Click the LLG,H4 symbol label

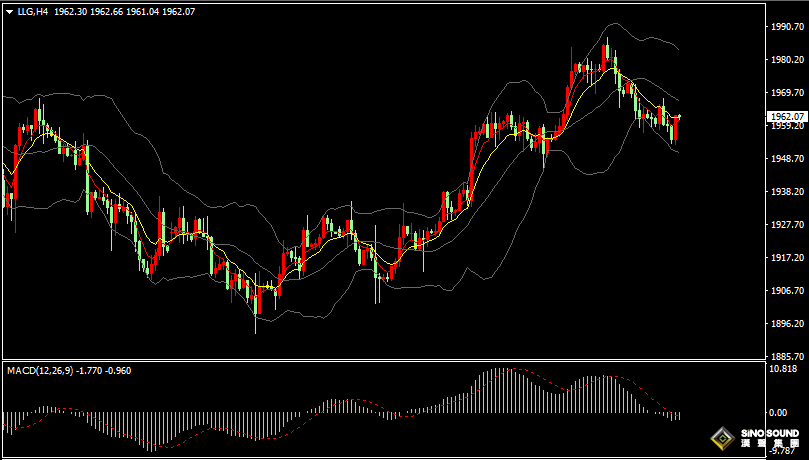[x=33, y=13]
